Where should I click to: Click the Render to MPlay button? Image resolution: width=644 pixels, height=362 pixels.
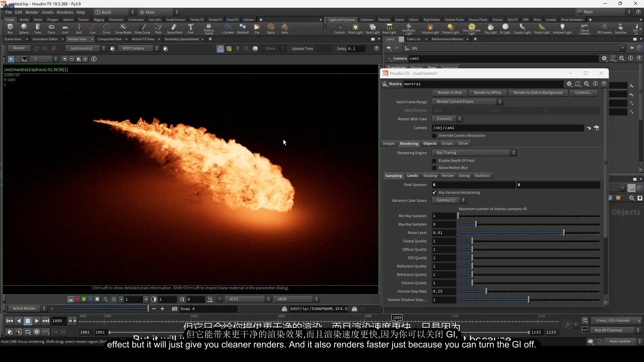[487, 93]
